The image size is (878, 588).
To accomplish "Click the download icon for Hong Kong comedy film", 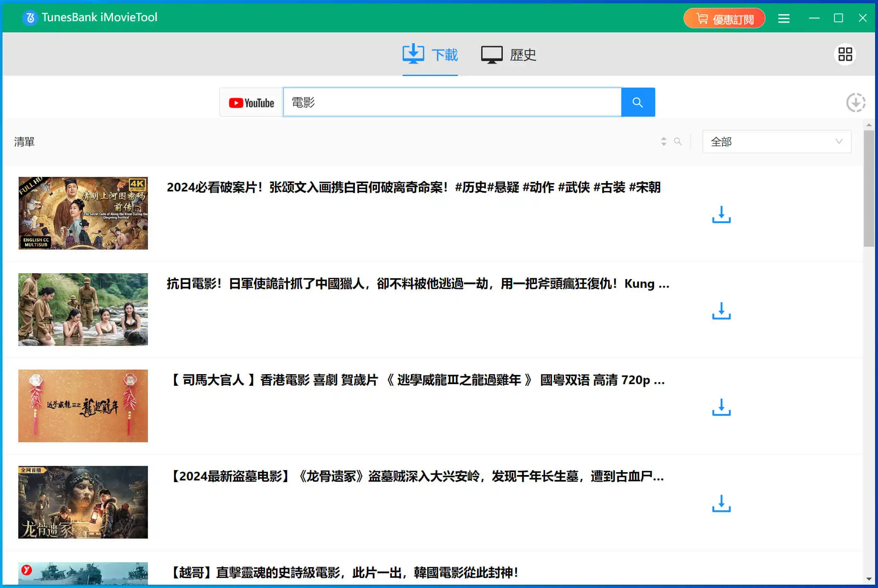I will tap(721, 407).
